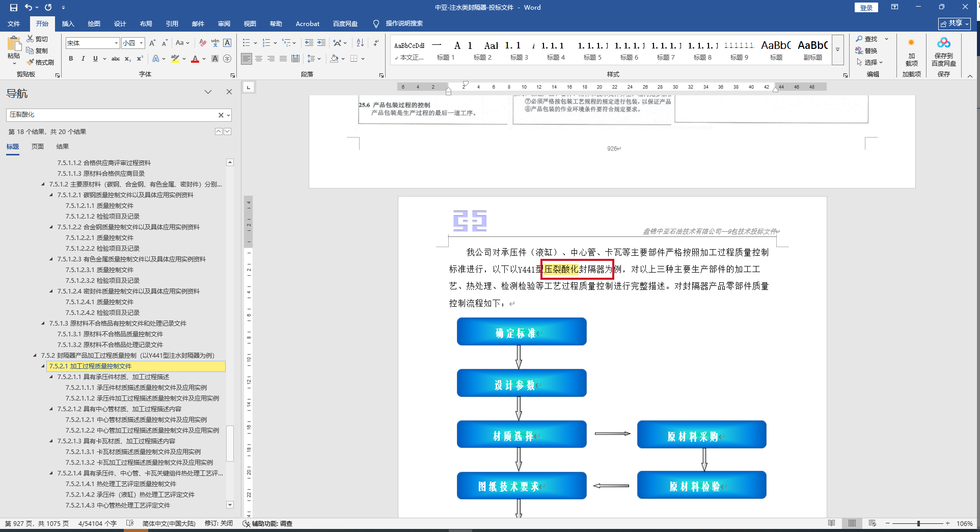The image size is (980, 532).
Task: Copy the selection with 复制
Action: point(38,50)
